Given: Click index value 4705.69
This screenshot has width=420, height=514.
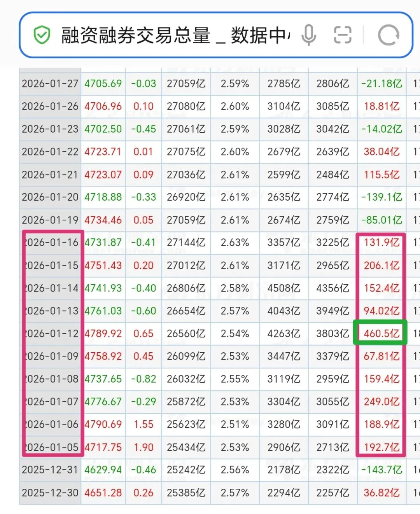Looking at the screenshot, I should click(x=103, y=84).
